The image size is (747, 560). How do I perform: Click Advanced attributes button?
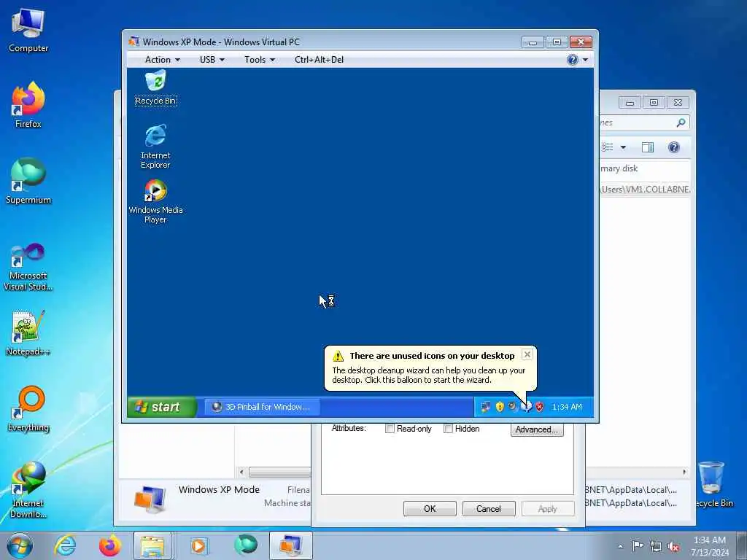[537, 429]
